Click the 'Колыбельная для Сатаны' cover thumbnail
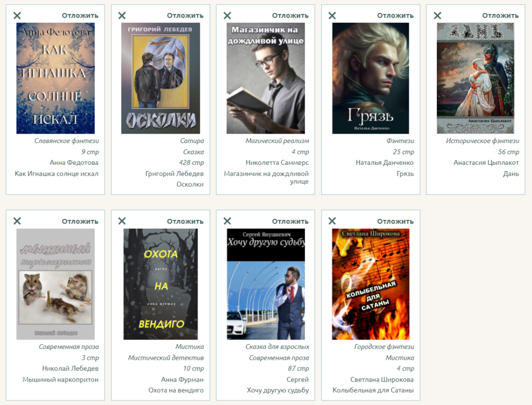Viewport: 532px width, 405px height. point(371,284)
